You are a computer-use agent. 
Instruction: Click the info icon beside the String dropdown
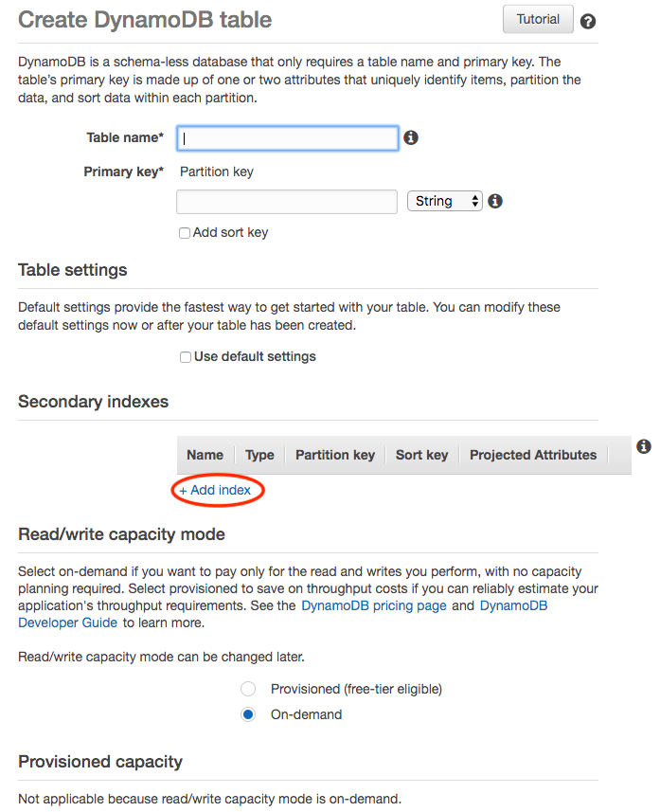click(494, 200)
